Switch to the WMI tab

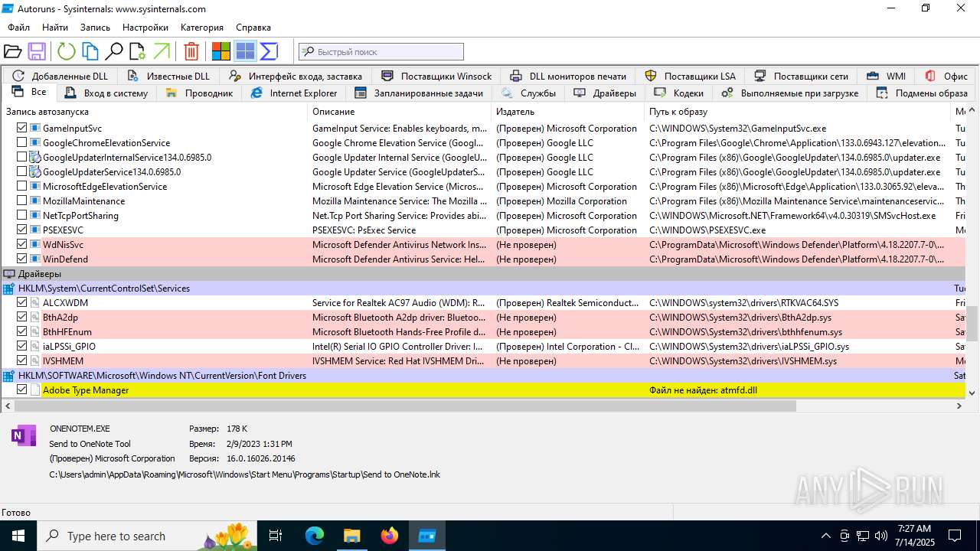coord(887,76)
